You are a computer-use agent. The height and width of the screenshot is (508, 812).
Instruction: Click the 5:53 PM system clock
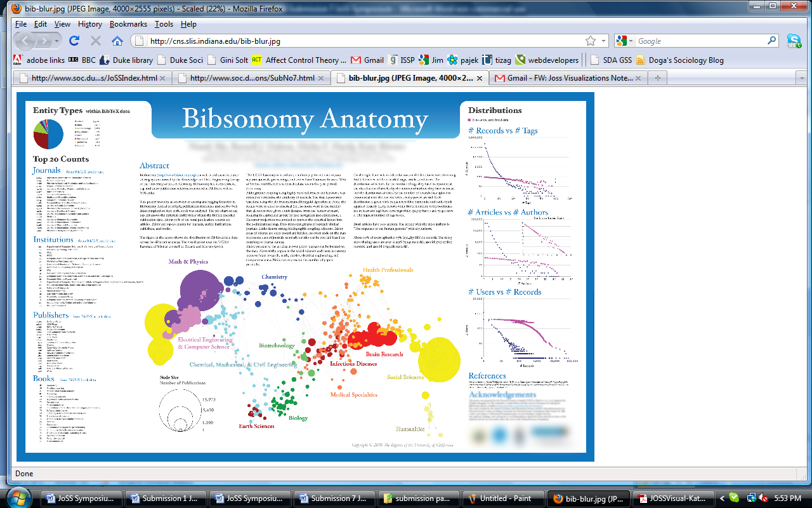(787, 498)
